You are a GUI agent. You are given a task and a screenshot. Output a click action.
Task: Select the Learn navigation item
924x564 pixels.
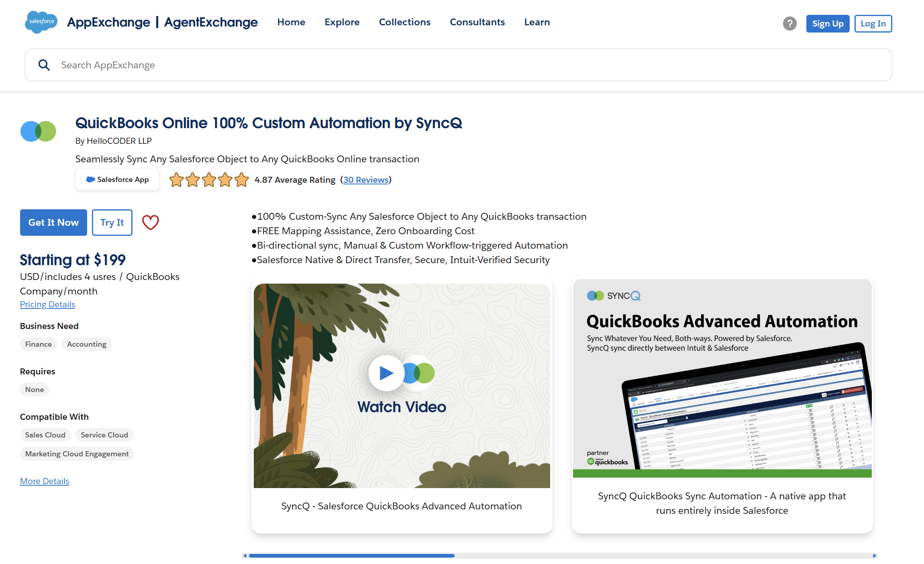(x=537, y=22)
